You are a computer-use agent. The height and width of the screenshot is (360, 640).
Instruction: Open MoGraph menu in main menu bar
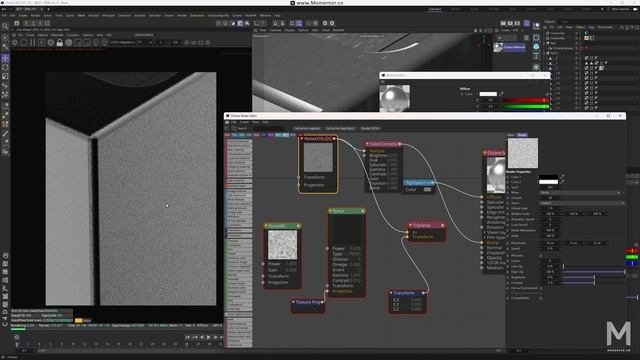108,16
